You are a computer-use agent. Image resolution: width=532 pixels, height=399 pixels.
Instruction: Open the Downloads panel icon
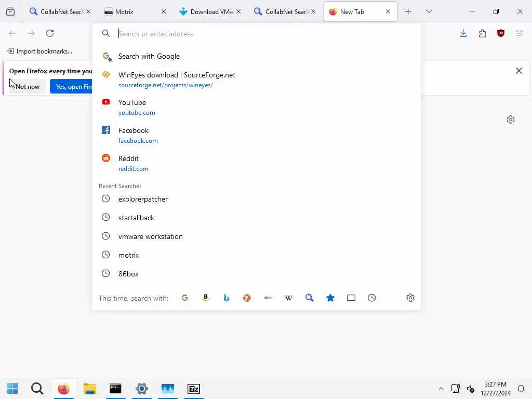[463, 33]
